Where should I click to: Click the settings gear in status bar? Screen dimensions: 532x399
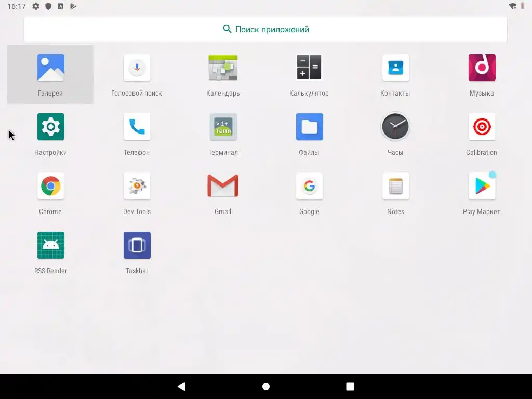(x=36, y=6)
